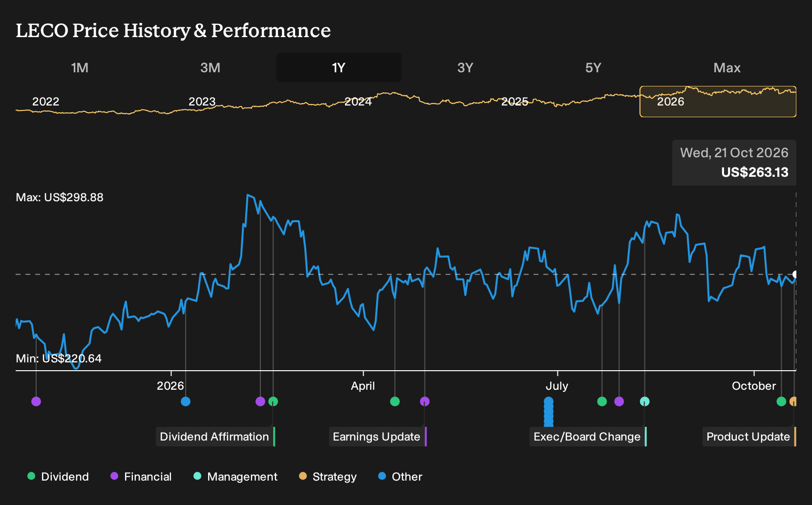Click the green dividend dot after October
This screenshot has height=505, width=812.
pos(781,401)
